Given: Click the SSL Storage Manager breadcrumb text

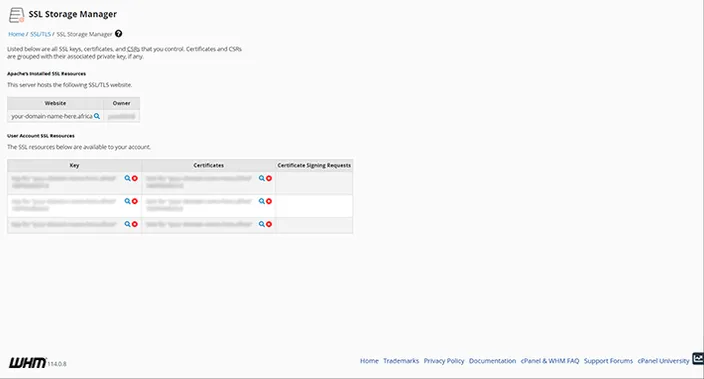Looking at the screenshot, I should coord(84,34).
